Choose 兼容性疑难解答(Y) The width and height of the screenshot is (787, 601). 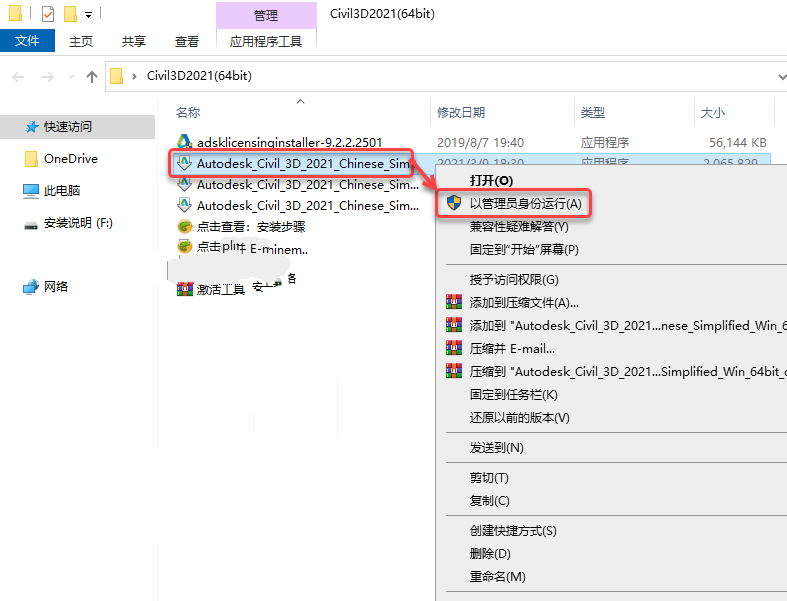click(519, 226)
